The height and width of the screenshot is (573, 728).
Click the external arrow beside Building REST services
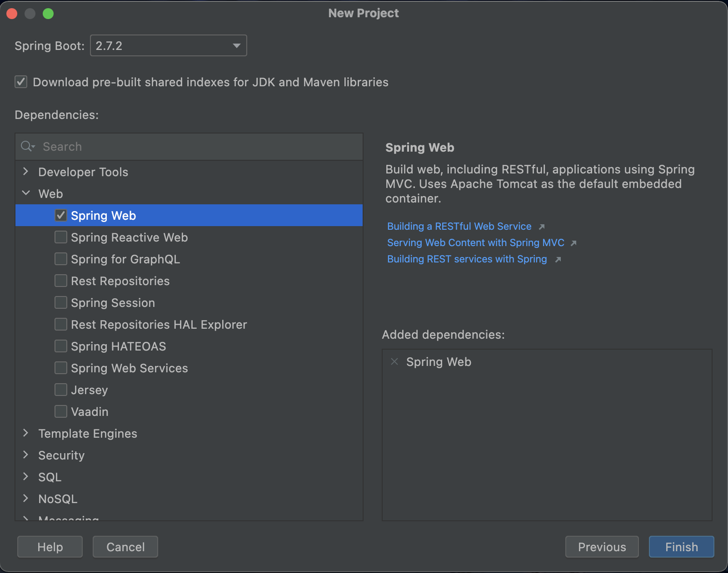coord(558,259)
